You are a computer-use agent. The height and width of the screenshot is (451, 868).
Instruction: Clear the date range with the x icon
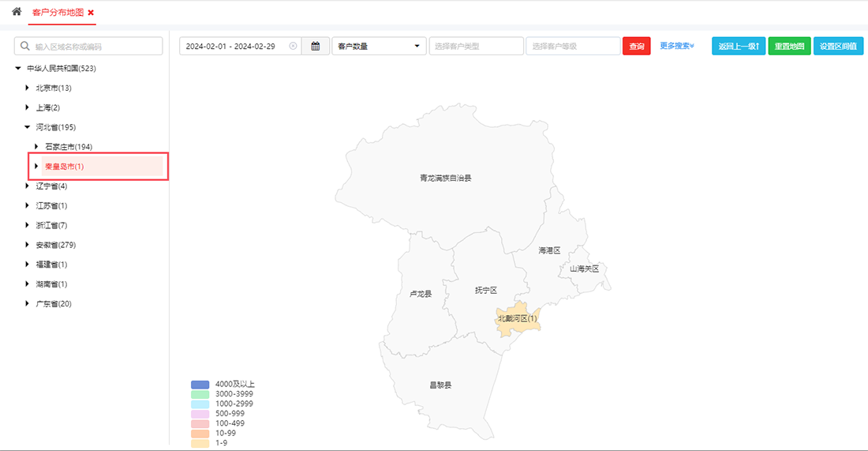point(294,47)
